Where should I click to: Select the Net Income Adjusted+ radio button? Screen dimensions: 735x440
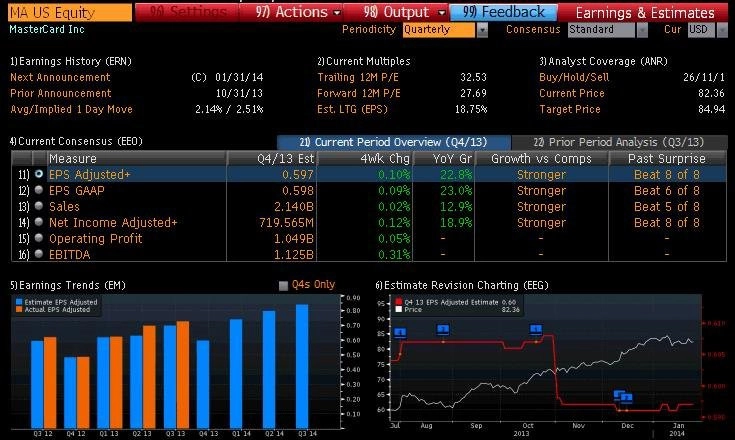(x=39, y=222)
